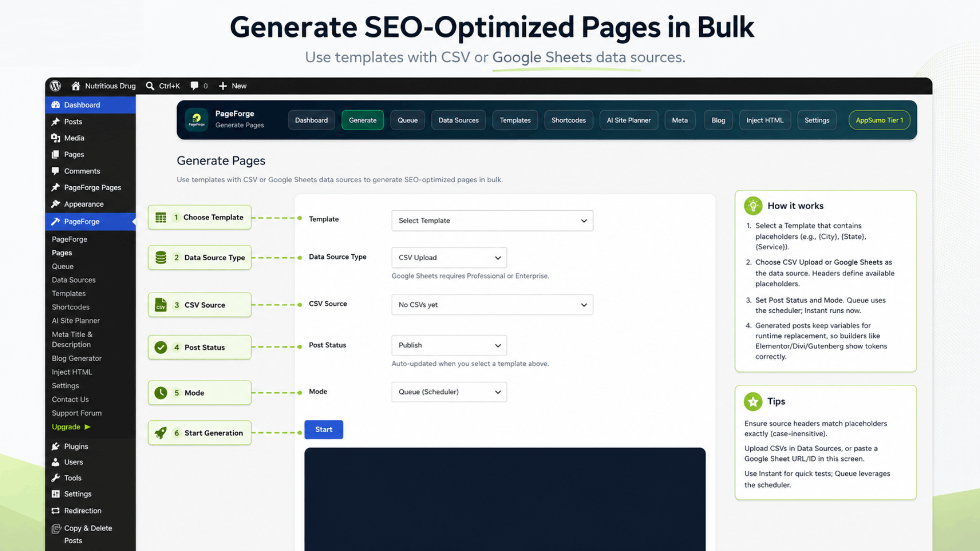
Task: Click the home icon beside Nutritious Drug
Action: point(76,86)
